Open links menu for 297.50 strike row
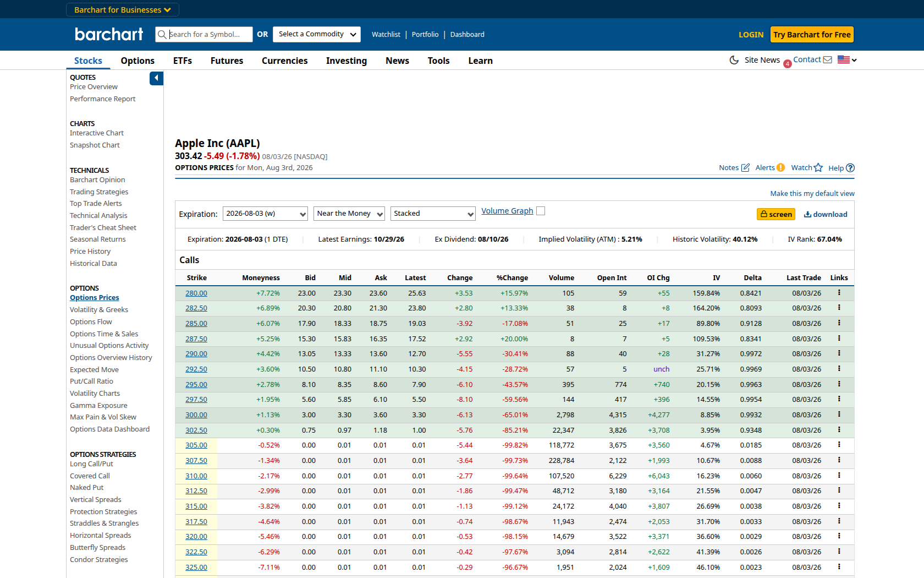 coord(839,399)
